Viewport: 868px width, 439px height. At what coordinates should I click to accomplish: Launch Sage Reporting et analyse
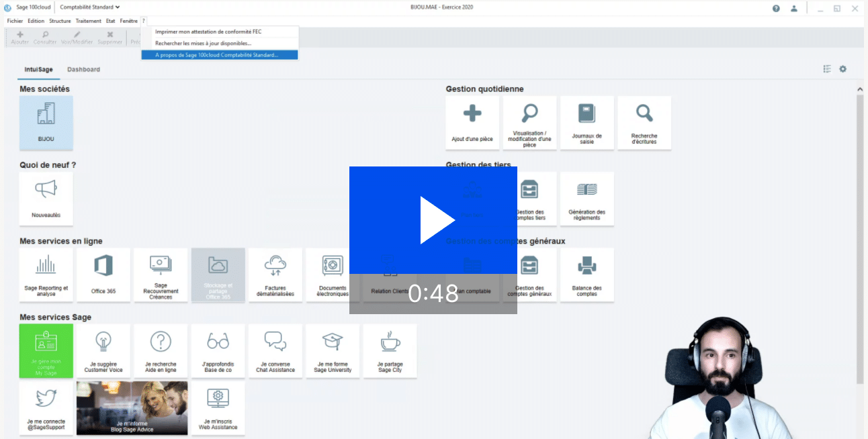tap(46, 275)
